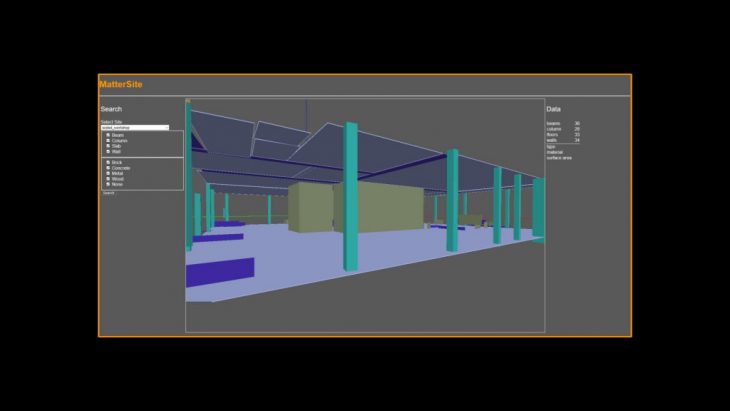The image size is (730, 411).
Task: Select the Metal material option
Action: (108, 173)
